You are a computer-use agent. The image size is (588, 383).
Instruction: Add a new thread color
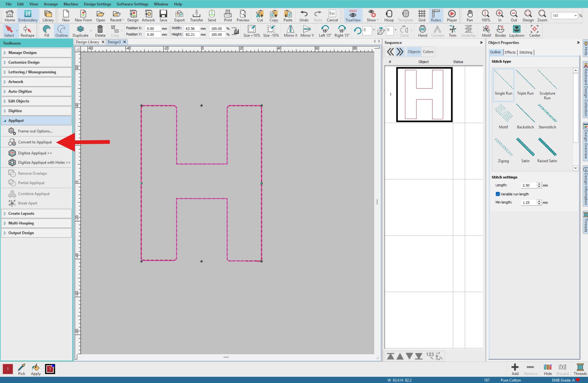click(515, 369)
